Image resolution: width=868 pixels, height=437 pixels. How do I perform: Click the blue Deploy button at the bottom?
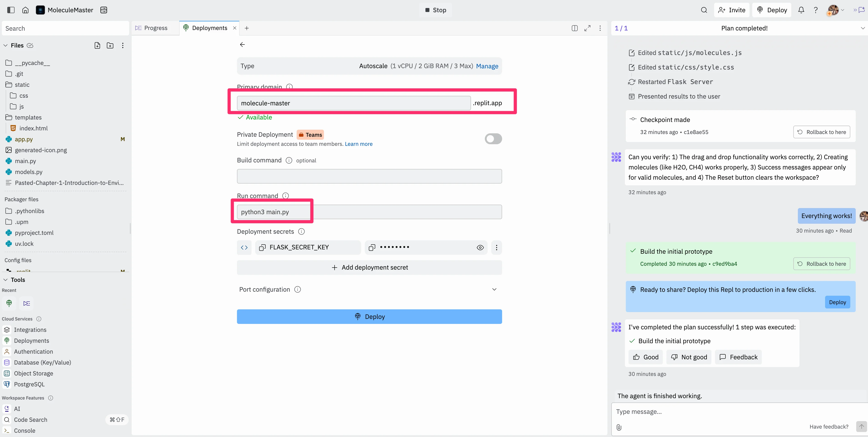point(369,316)
